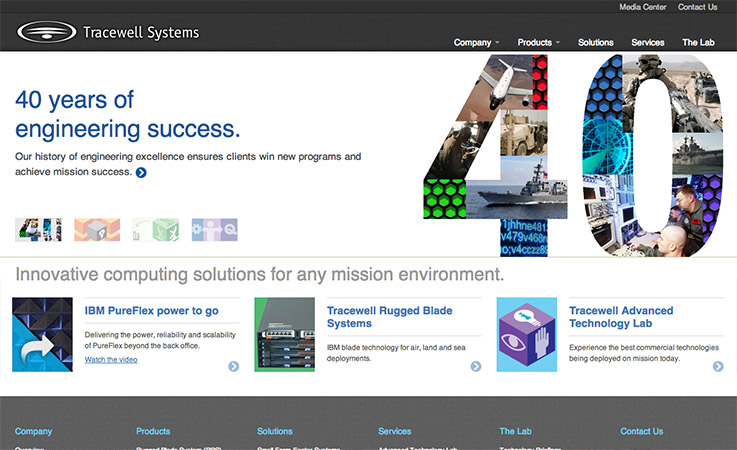Click the purple cube Advanced Technology Lab image
Viewport: 737px width, 450px height.
pos(526,335)
